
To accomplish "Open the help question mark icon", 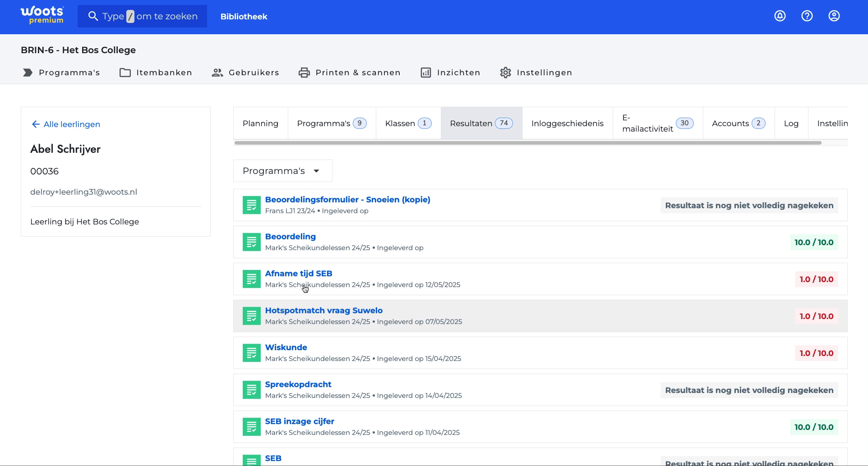I will tap(807, 16).
